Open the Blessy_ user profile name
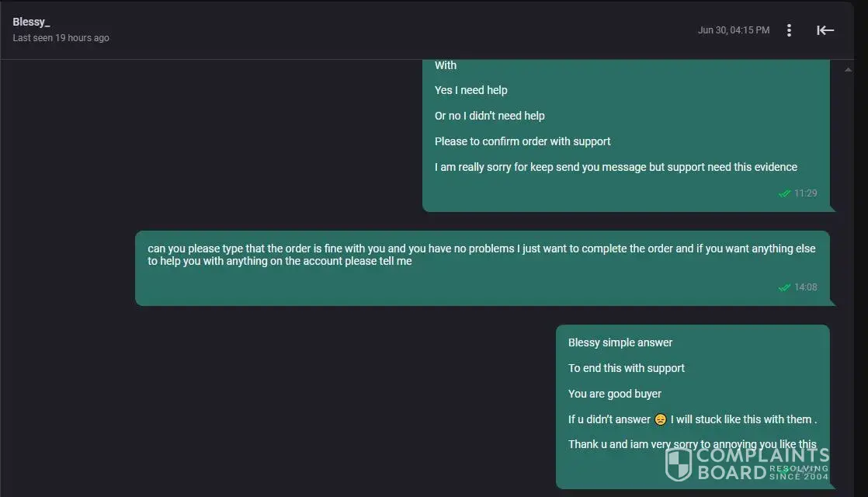Screen dimensions: 868x497 tap(31, 22)
